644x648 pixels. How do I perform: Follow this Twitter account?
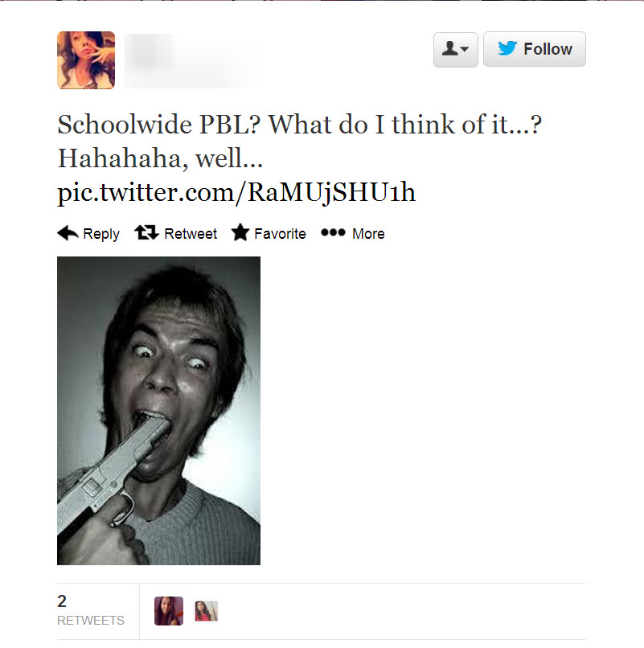pyautogui.click(x=535, y=49)
